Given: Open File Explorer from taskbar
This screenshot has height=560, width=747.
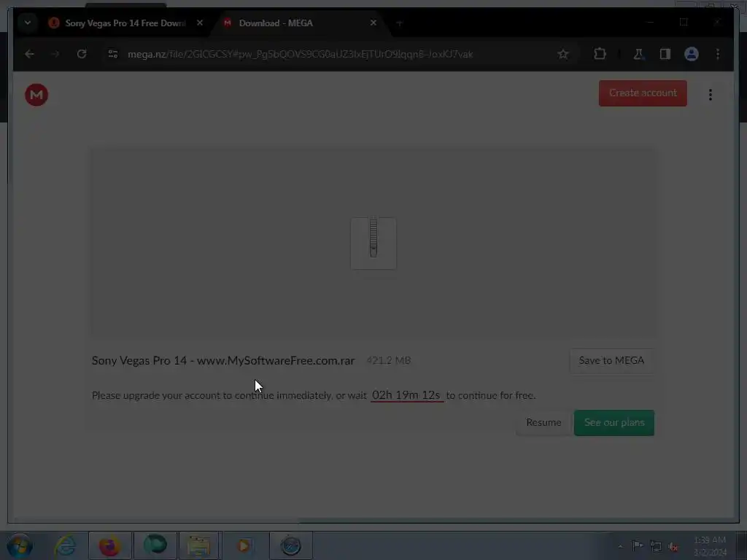Looking at the screenshot, I should tap(199, 545).
